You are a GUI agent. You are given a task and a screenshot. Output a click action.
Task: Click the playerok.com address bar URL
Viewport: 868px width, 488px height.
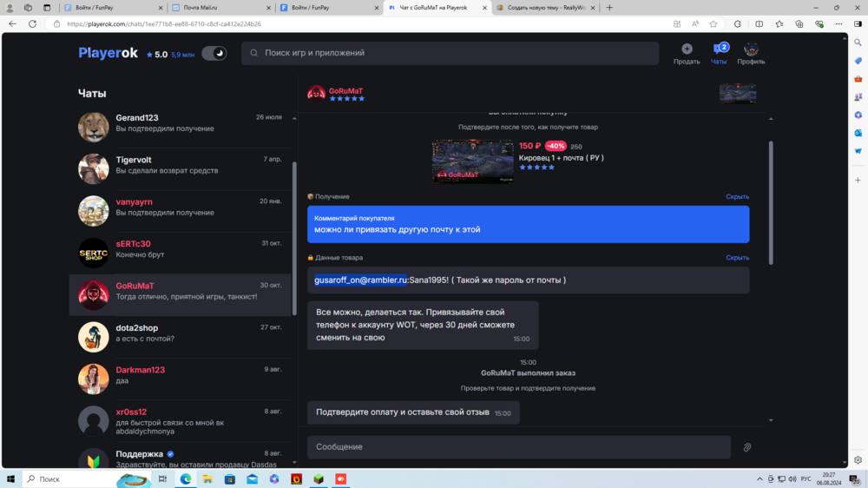[x=164, y=23]
